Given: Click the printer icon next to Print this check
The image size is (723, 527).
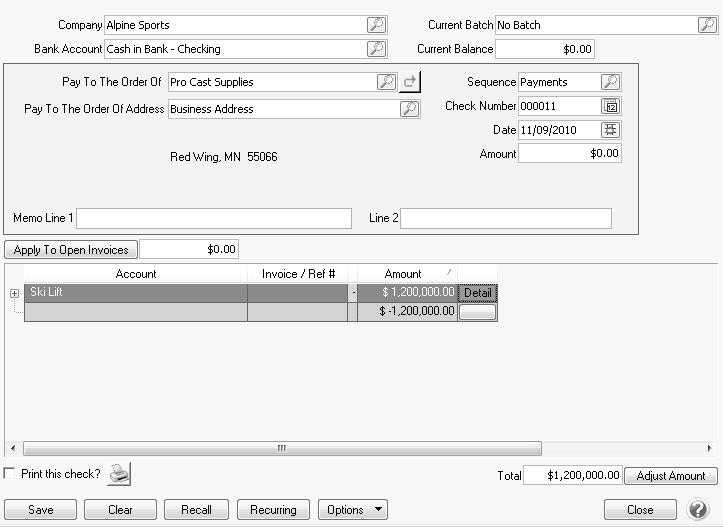Looking at the screenshot, I should pos(119,474).
